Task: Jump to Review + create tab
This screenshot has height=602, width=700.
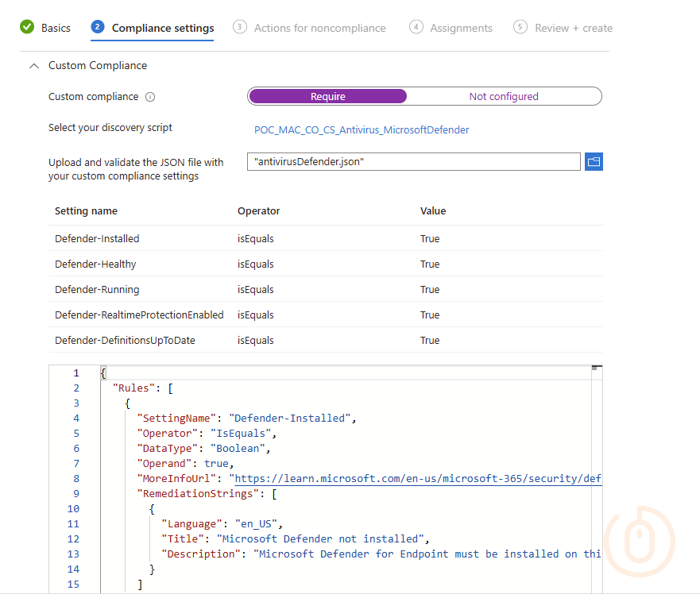Action: point(563,28)
